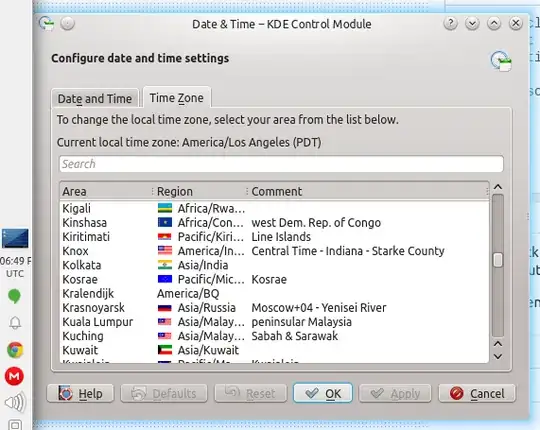This screenshot has height=430, width=540.
Task: Click the Rwanda flag icon beside Africa/Rwa...
Action: click(x=165, y=208)
